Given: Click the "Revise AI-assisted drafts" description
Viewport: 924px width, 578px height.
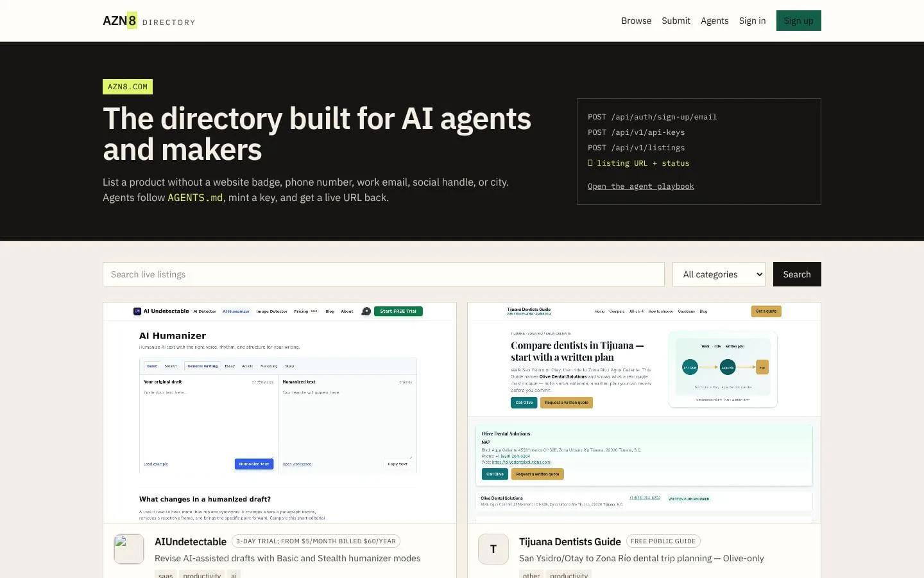Looking at the screenshot, I should click(287, 558).
